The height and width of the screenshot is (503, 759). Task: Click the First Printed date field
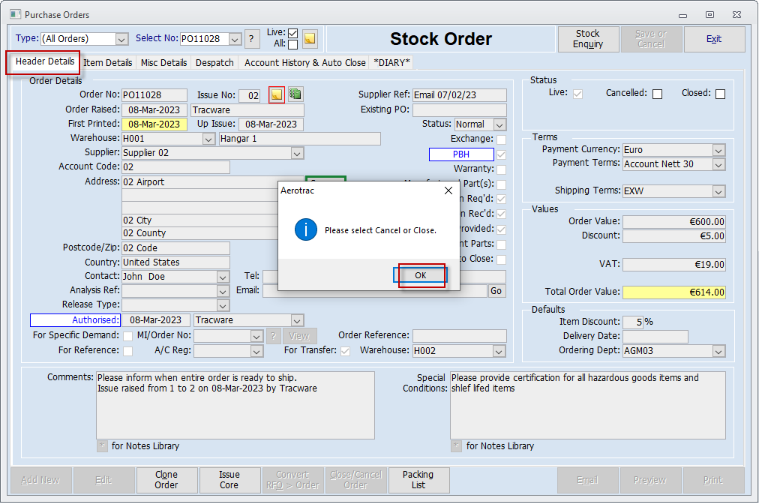[154, 124]
